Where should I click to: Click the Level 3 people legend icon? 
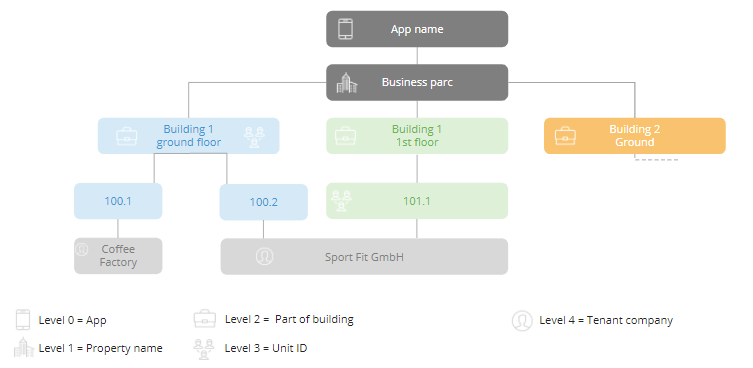(204, 349)
